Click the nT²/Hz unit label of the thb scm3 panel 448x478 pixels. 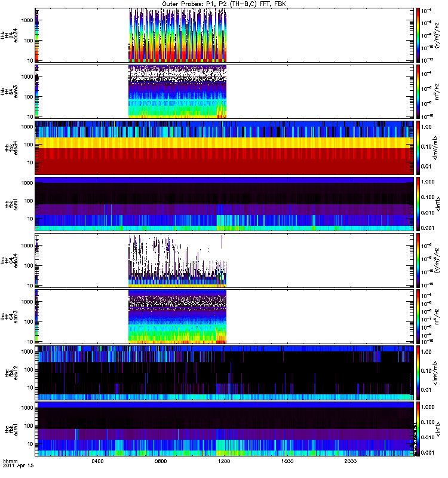[437, 91]
